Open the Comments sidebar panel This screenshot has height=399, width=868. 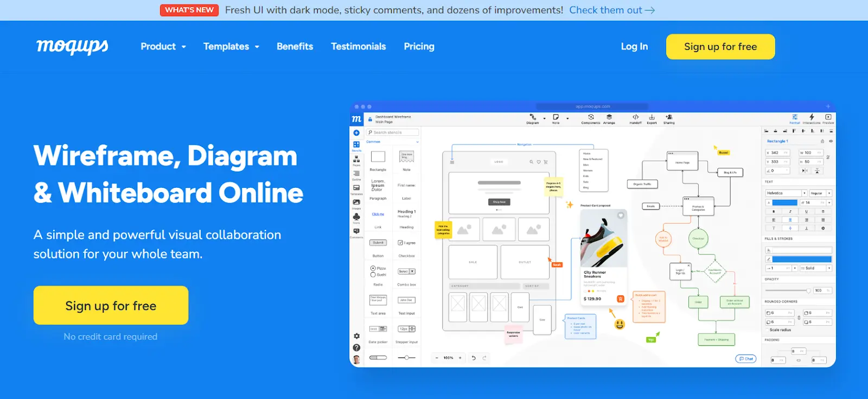356,232
